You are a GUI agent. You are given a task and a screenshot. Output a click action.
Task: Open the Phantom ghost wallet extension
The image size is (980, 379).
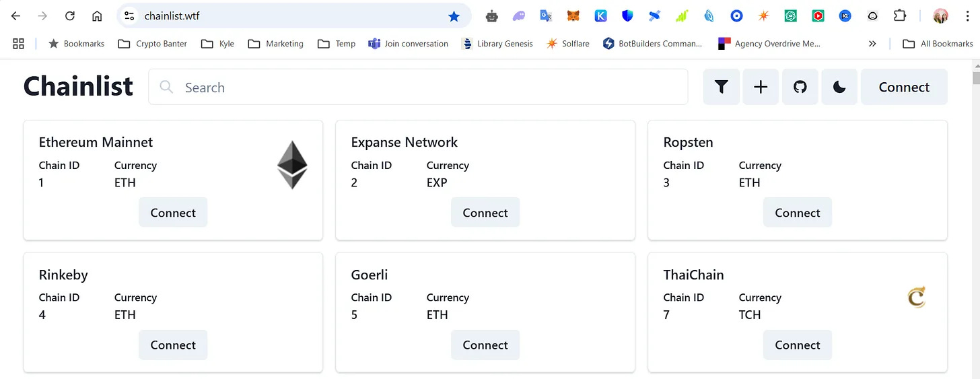(x=519, y=16)
